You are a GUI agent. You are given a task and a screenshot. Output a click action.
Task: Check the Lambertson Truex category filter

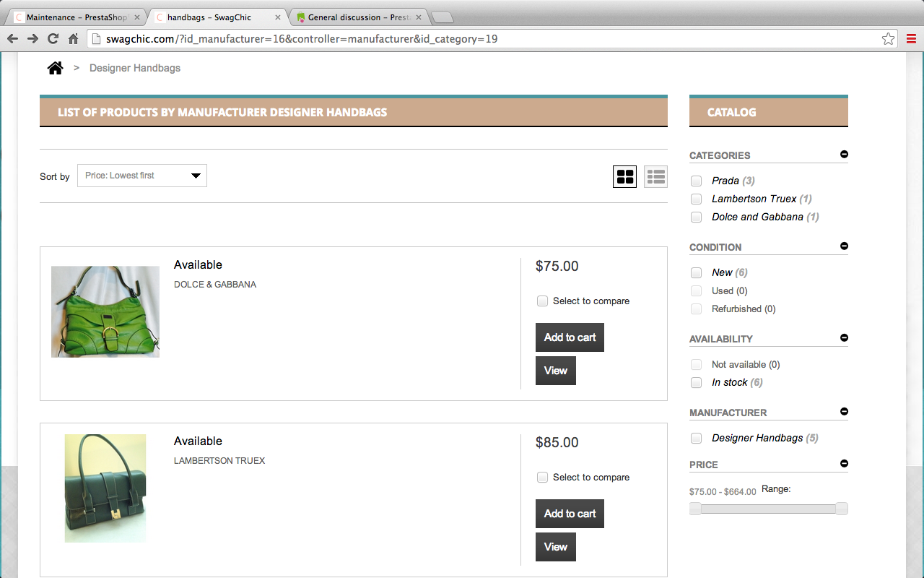pyautogui.click(x=697, y=199)
